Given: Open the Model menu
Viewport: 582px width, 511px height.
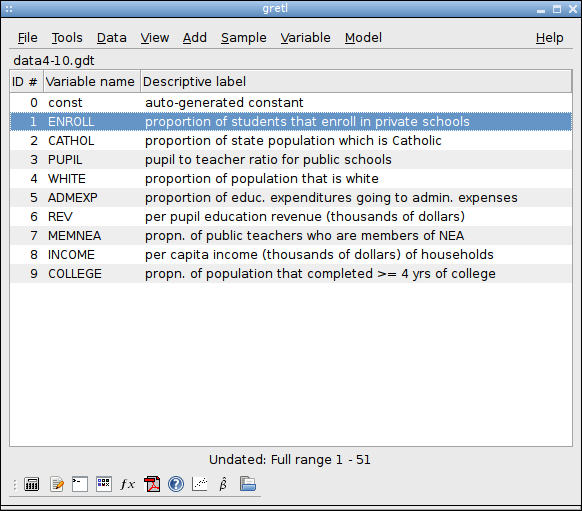Looking at the screenshot, I should tap(363, 37).
